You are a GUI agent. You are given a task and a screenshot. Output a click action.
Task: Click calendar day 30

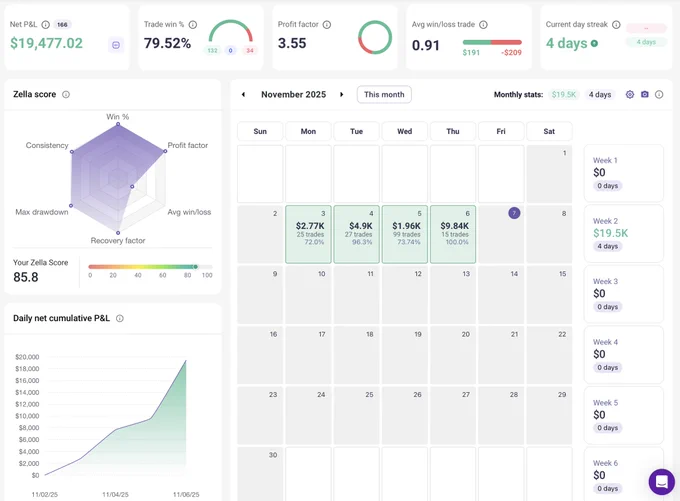[260, 474]
